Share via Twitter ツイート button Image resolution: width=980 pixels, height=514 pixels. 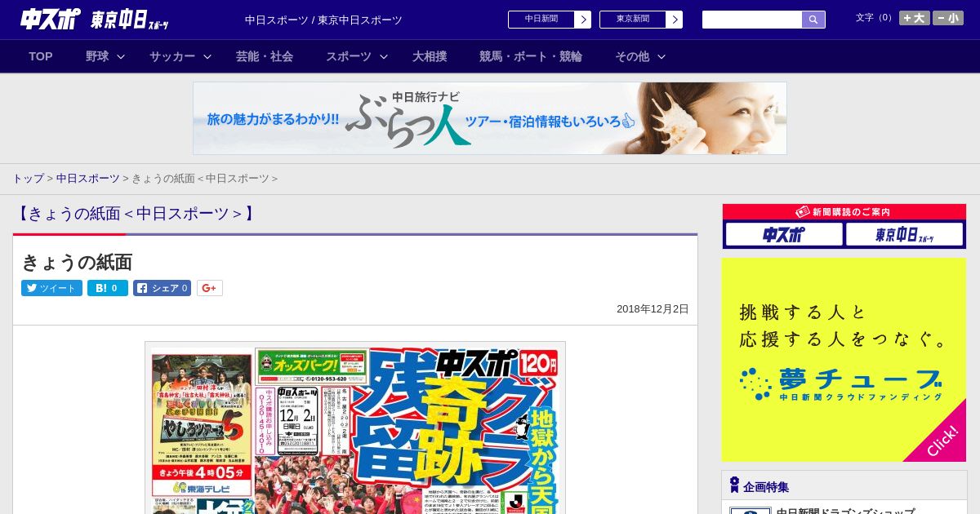[51, 288]
